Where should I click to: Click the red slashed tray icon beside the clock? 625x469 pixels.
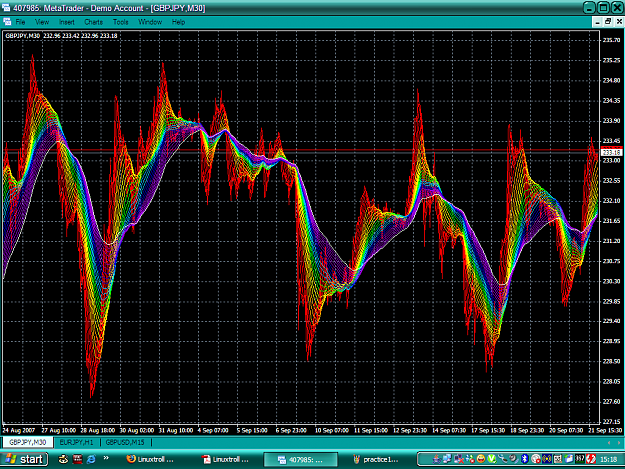(x=590, y=459)
